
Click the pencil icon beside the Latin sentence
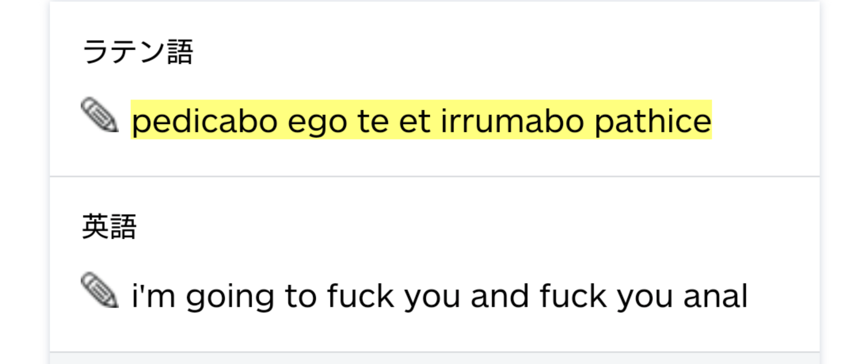tap(100, 114)
